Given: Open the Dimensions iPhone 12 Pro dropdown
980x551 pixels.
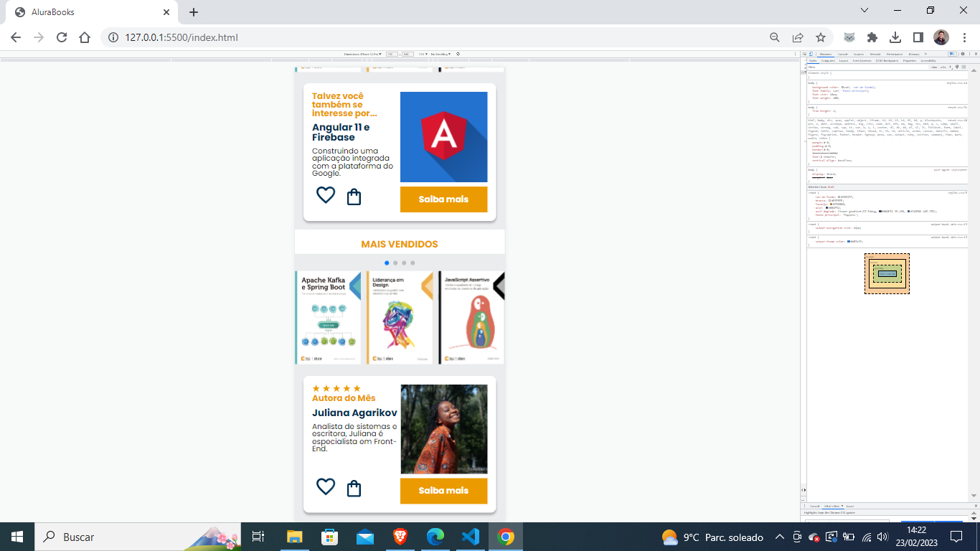Looking at the screenshot, I should click(362, 54).
